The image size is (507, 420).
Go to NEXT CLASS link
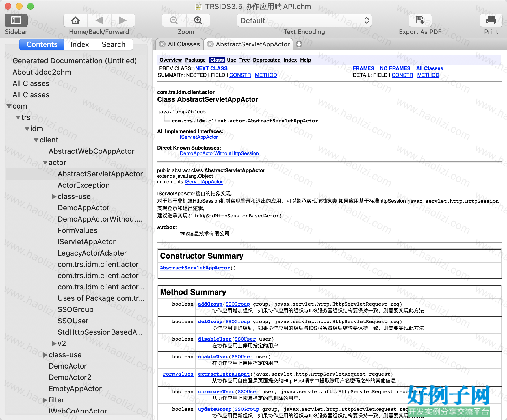pyautogui.click(x=211, y=68)
